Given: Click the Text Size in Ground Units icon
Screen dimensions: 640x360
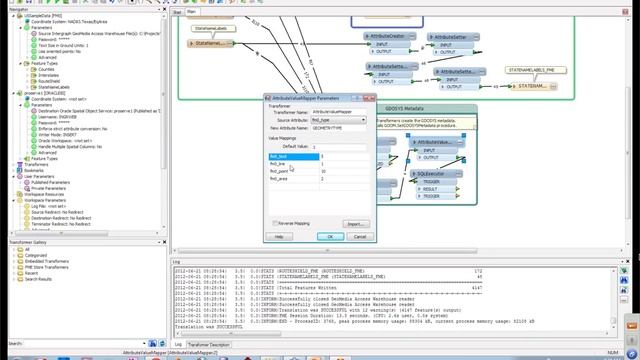Looking at the screenshot, I should click(34, 46).
